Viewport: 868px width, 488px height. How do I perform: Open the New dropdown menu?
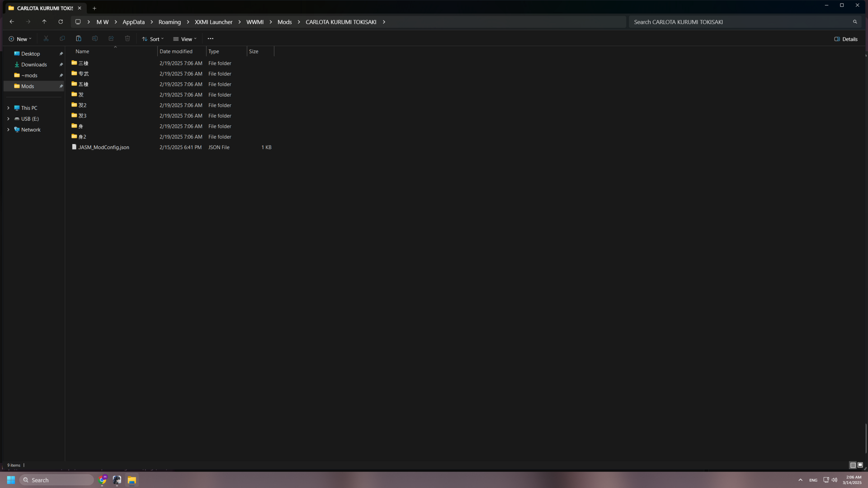click(x=20, y=39)
